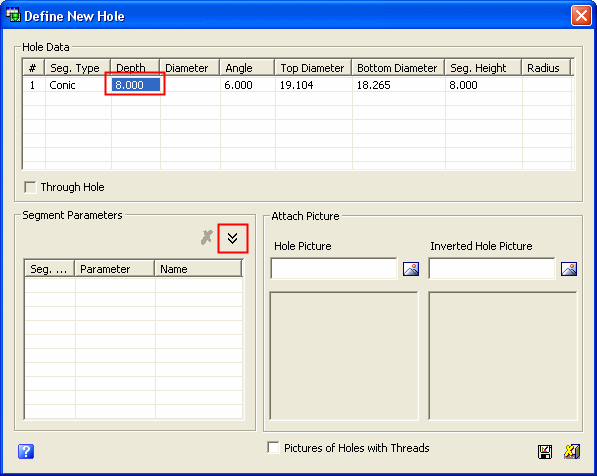Click the Angle cell showing 6.000
Viewport: 597px width, 476px height.
247,85
